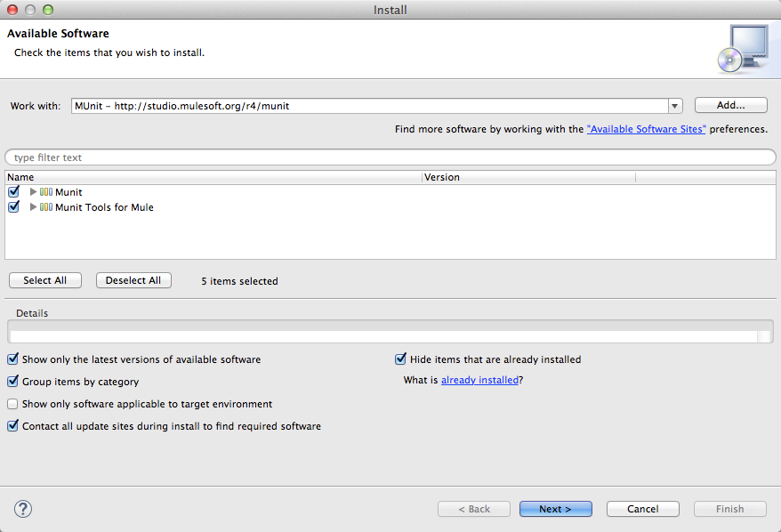Click the Munit Tools for Mule category icon
This screenshot has width=781, height=532.
click(x=46, y=207)
